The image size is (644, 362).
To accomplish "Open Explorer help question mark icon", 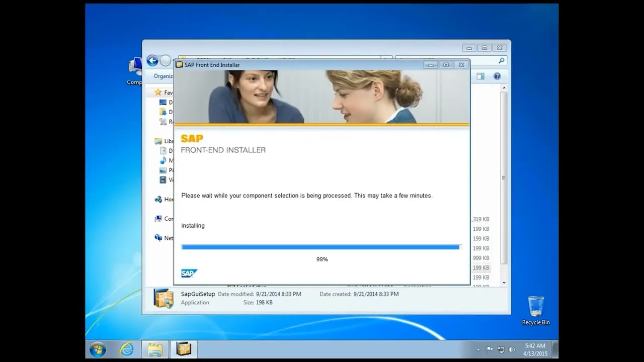I will (x=497, y=76).
